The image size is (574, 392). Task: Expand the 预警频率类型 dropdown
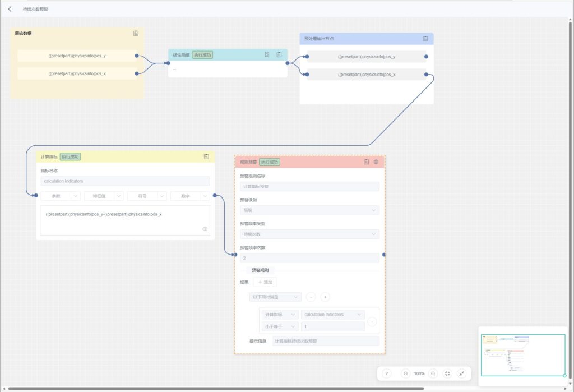tap(309, 234)
